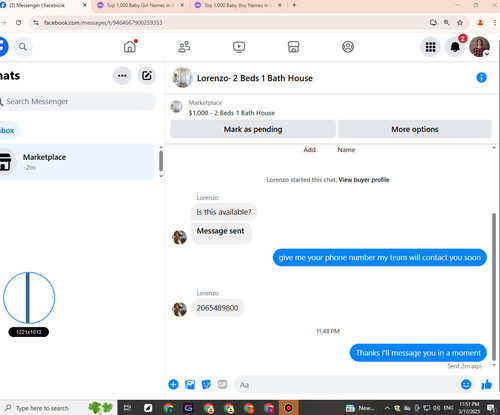500x415 pixels.
Task: Open Chrome profile icon
Action: click(x=480, y=22)
